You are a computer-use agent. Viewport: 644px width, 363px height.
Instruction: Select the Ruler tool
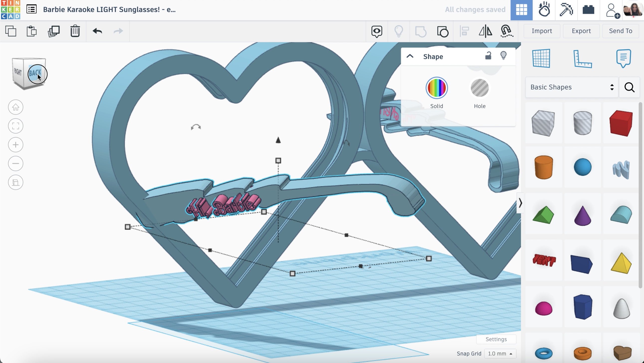tap(582, 59)
